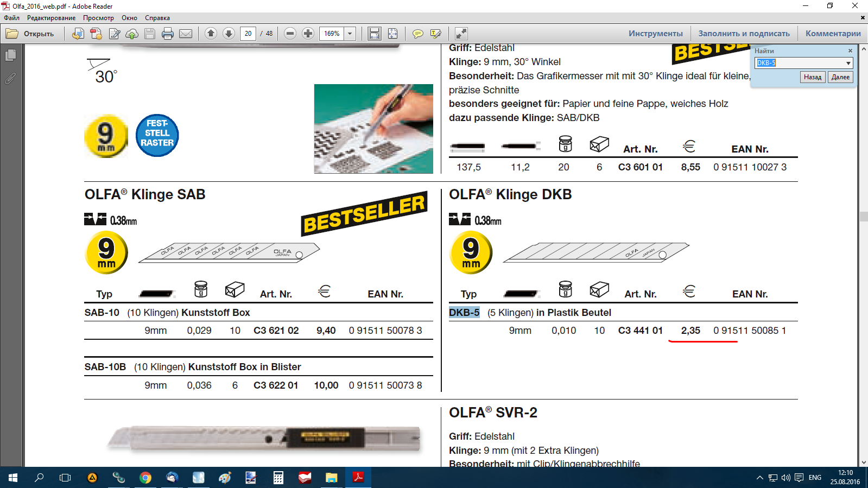Screen dimensions: 868x488
Task: Open the Окно menu
Action: coord(129,18)
